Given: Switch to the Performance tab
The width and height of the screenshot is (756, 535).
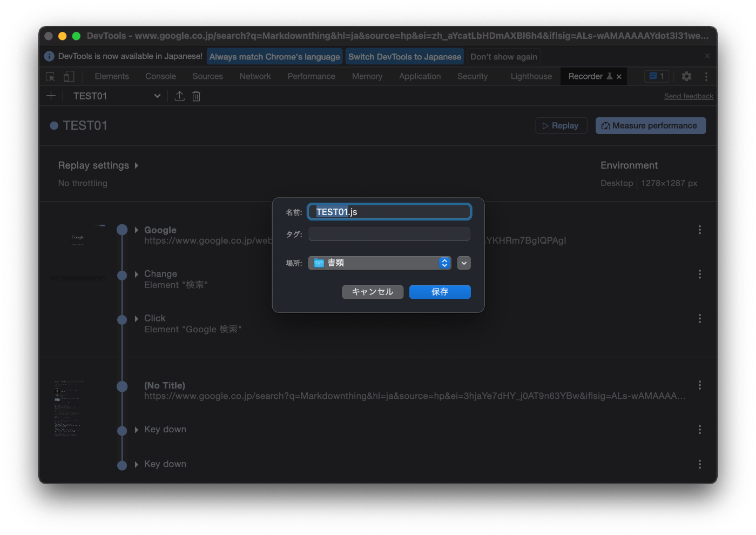Looking at the screenshot, I should coord(311,76).
